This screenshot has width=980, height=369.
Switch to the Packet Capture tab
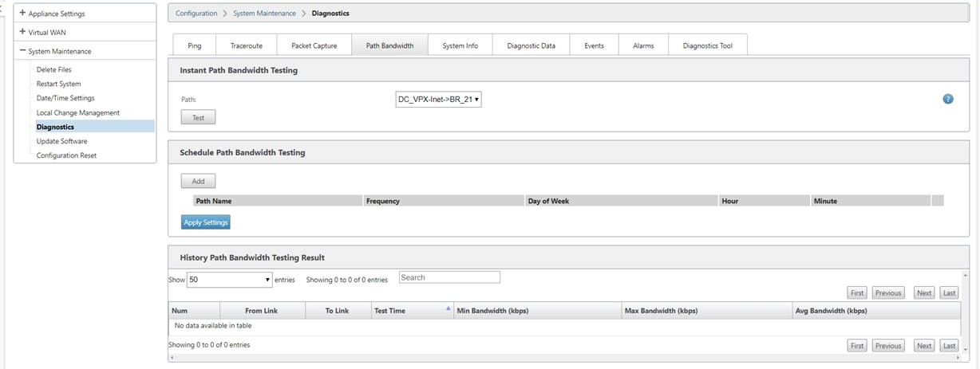pyautogui.click(x=314, y=45)
